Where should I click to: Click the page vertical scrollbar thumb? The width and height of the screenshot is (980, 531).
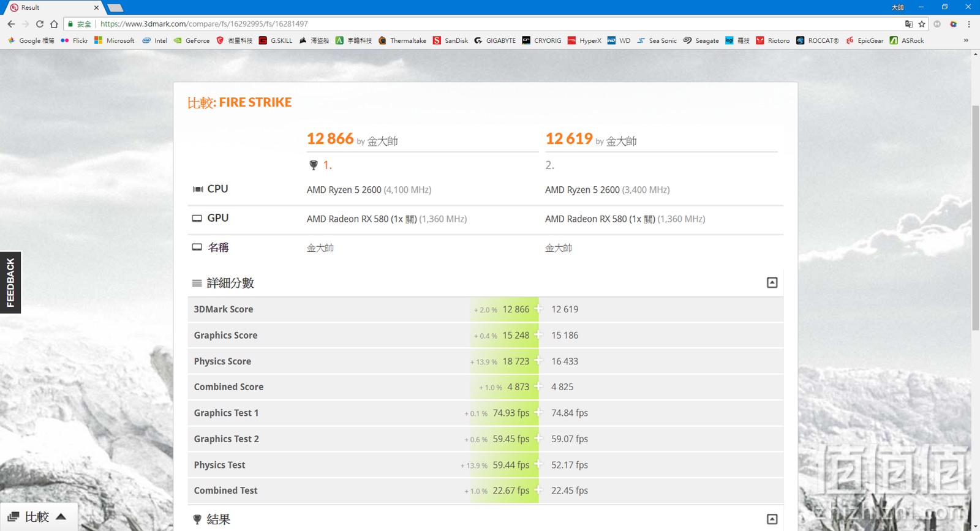point(976,219)
